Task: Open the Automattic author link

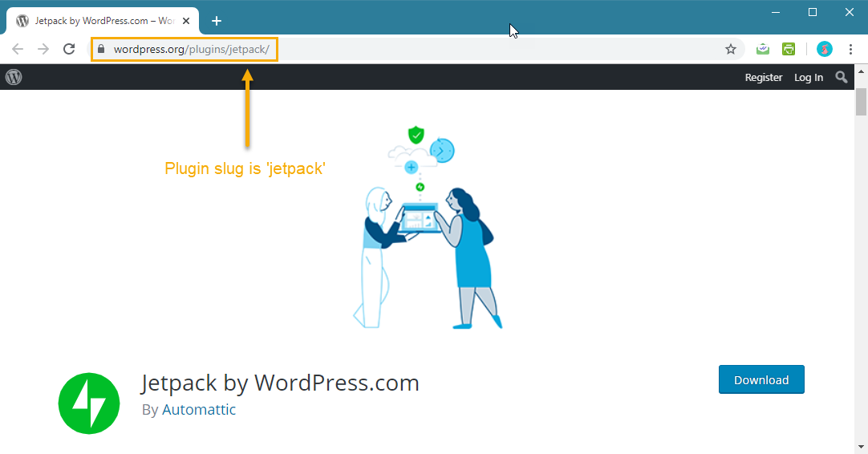Action: coord(199,409)
